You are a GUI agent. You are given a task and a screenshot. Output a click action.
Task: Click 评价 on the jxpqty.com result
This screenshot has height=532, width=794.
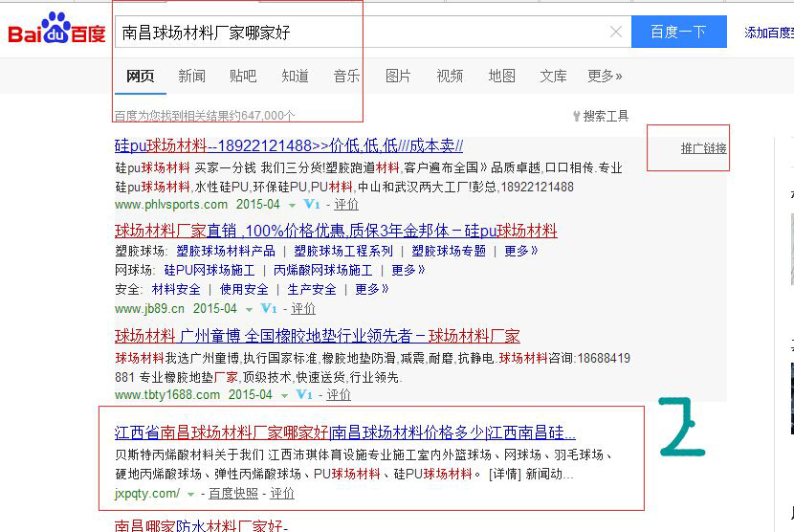pos(282,493)
